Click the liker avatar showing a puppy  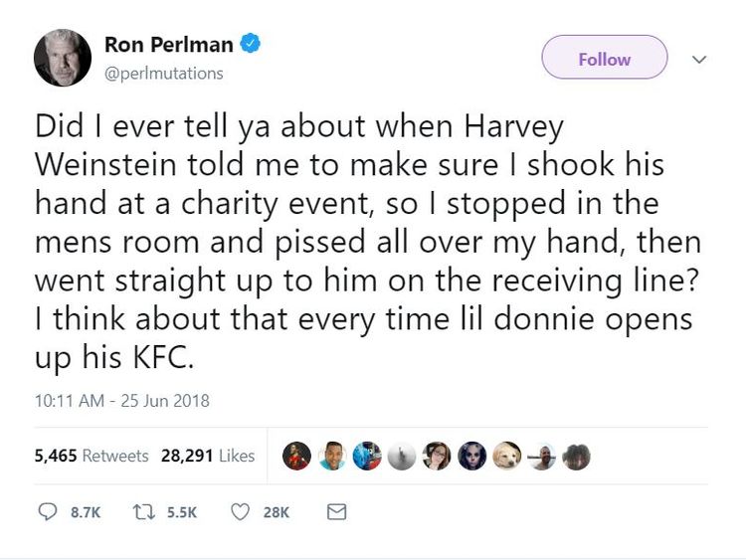point(506,456)
